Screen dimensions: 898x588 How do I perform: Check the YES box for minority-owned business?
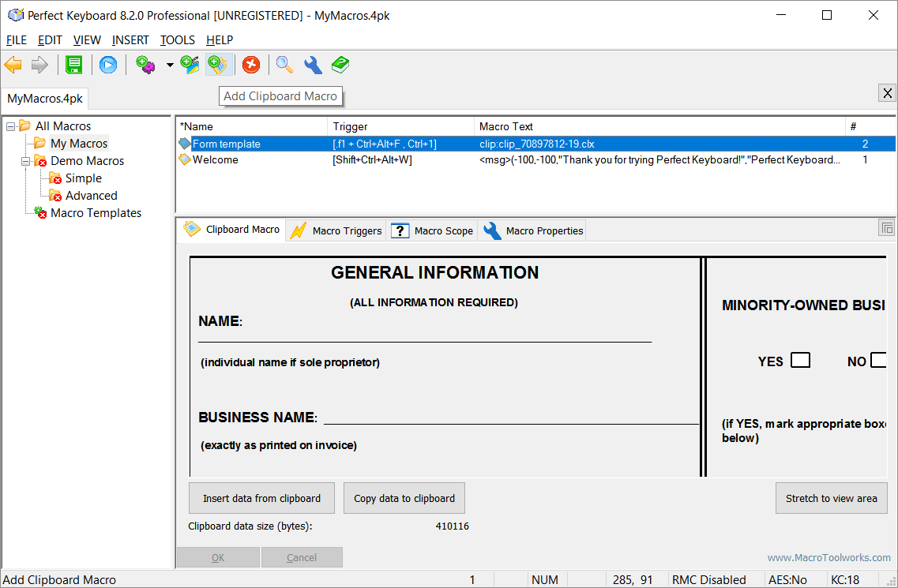[x=800, y=361]
